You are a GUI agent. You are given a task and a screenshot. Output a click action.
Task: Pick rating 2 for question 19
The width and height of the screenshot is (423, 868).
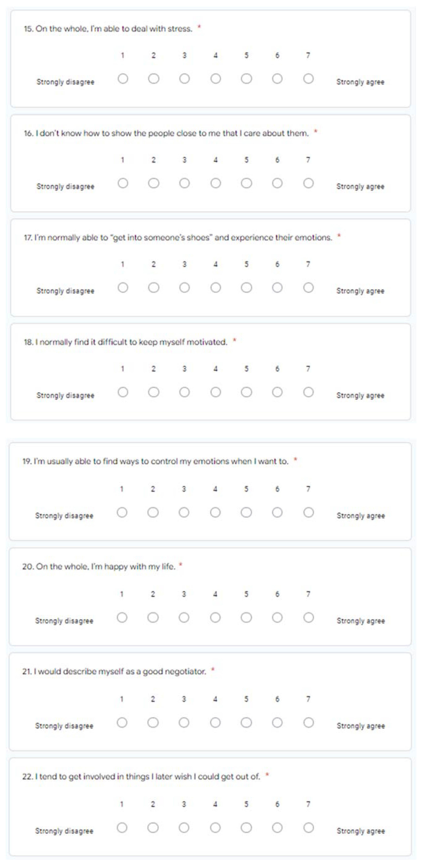pyautogui.click(x=153, y=512)
